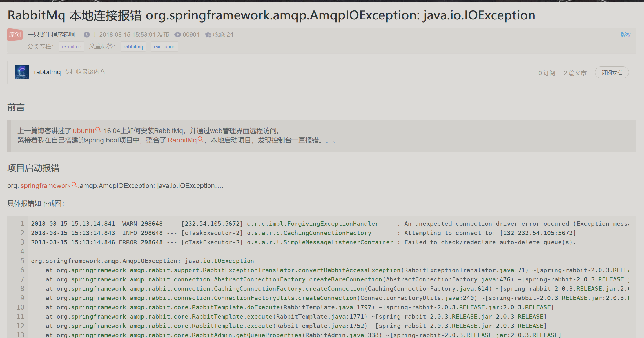The image size is (644, 338).
Task: Click line 7 AbstractConnectionFactory stack frame
Action: click(x=337, y=279)
